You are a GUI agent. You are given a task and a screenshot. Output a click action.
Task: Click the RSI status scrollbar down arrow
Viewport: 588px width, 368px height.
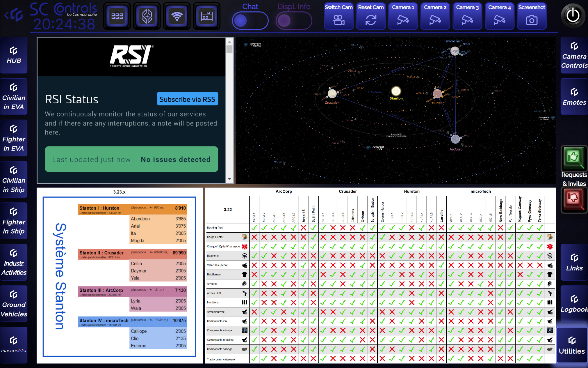[229, 179]
